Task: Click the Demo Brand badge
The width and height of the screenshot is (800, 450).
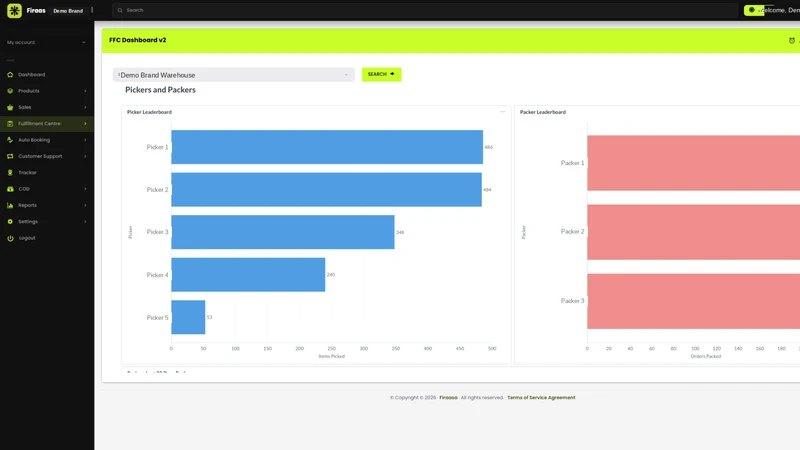Action: 68,11
